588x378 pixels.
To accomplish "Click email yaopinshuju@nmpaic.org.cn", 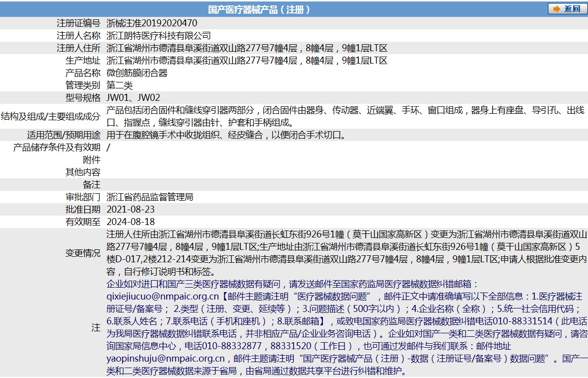I will coord(166,358).
